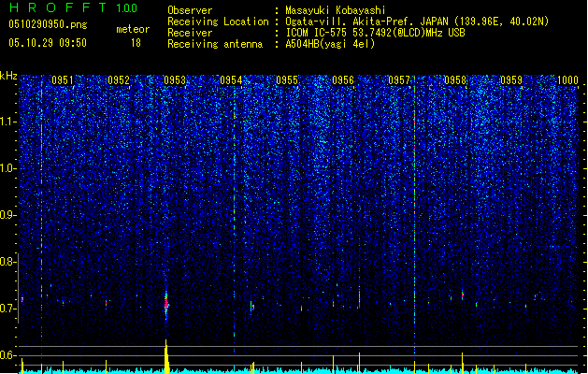The height and width of the screenshot is (374, 588).
Task: Click the 0958 time marker
Action: coord(455,80)
